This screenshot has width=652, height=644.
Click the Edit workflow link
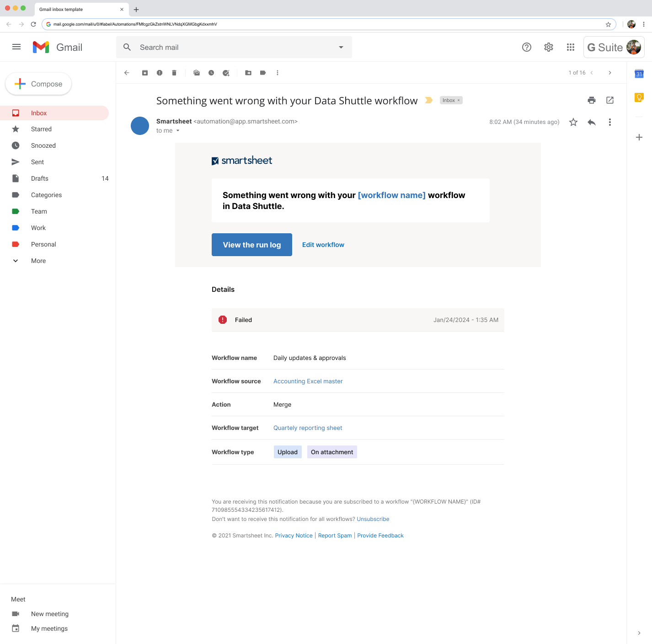pyautogui.click(x=323, y=245)
